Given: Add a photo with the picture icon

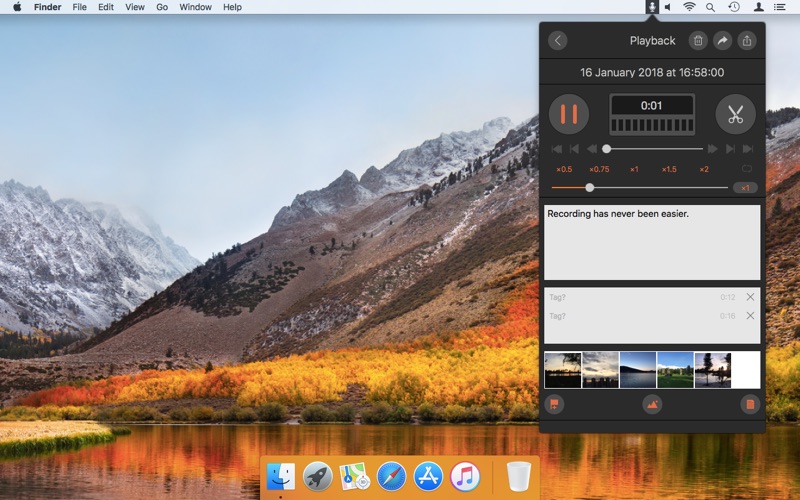Looking at the screenshot, I should click(x=652, y=405).
